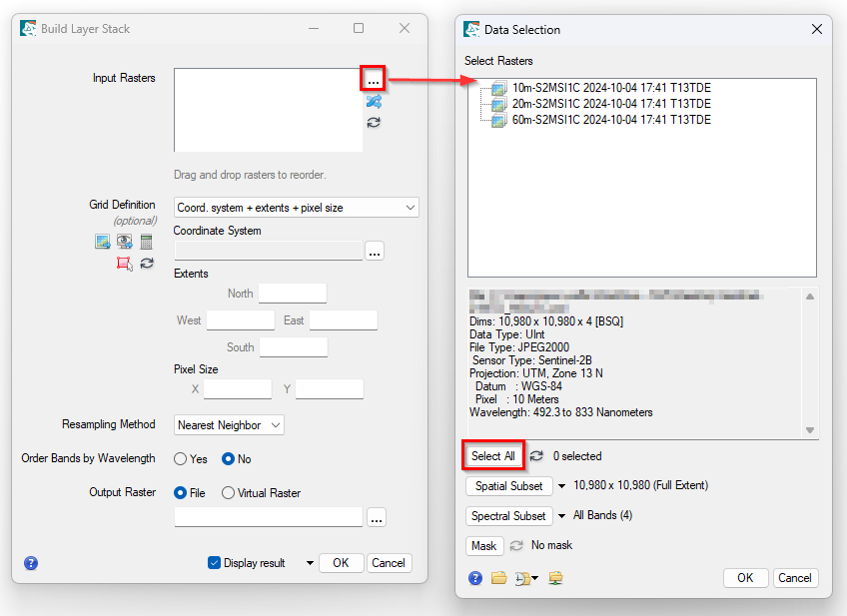Click the remote dataset icon in Data Selection
847x616 pixels.
pos(556,578)
